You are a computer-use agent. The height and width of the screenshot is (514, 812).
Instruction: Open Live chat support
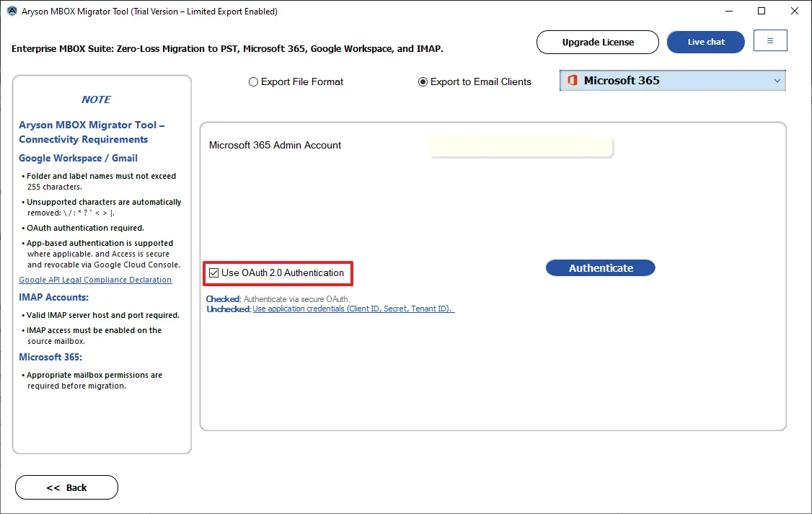coord(706,42)
